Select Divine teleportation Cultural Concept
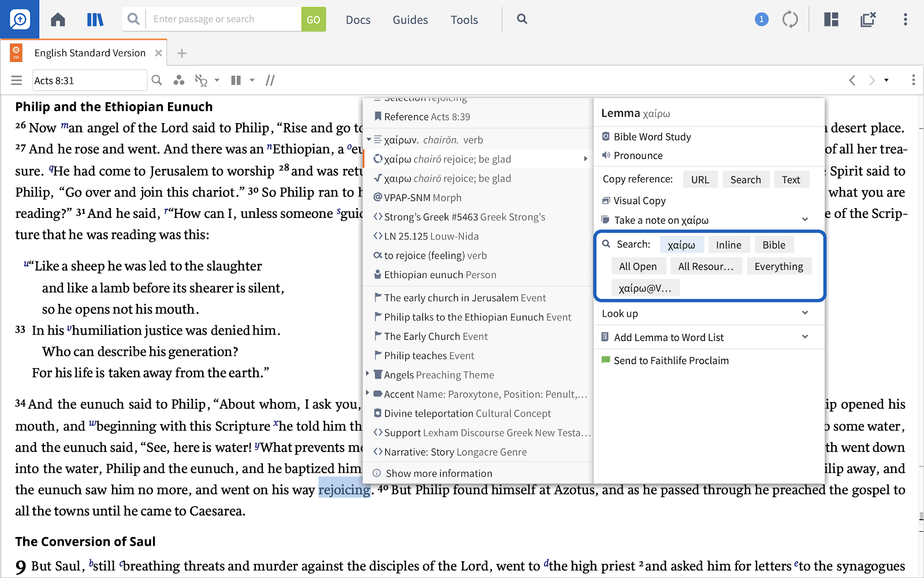This screenshot has height=578, width=924. coord(478,413)
